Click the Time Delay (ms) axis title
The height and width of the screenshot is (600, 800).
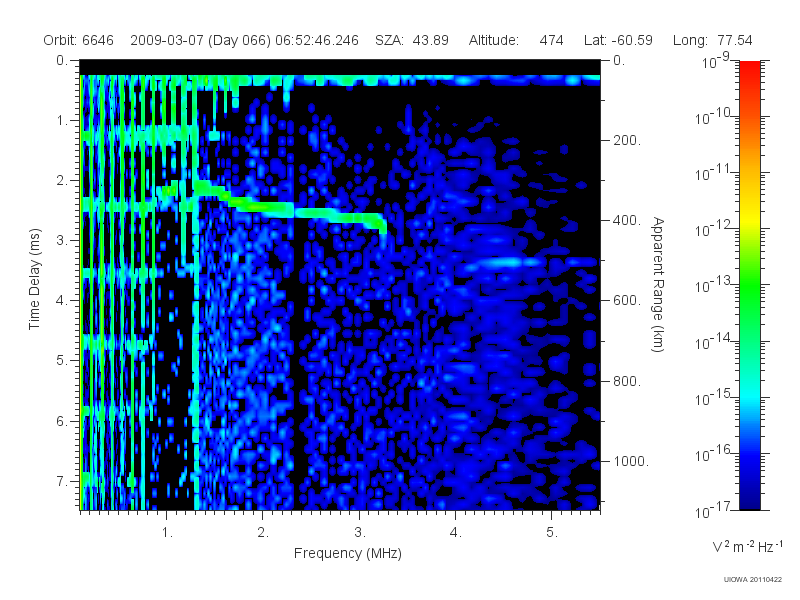click(x=34, y=279)
